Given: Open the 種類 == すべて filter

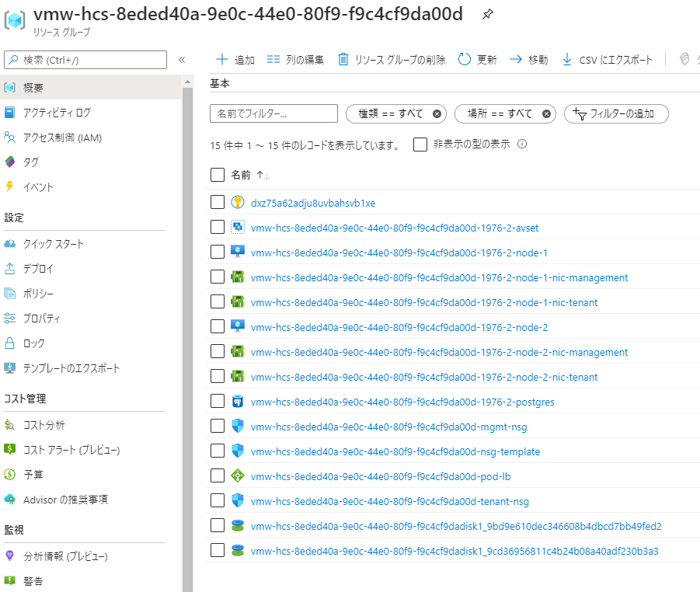Looking at the screenshot, I should pos(390,113).
